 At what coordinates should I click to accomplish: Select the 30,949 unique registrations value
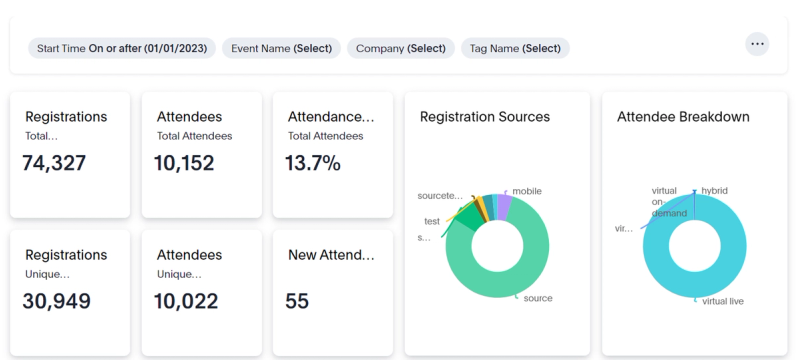click(56, 301)
